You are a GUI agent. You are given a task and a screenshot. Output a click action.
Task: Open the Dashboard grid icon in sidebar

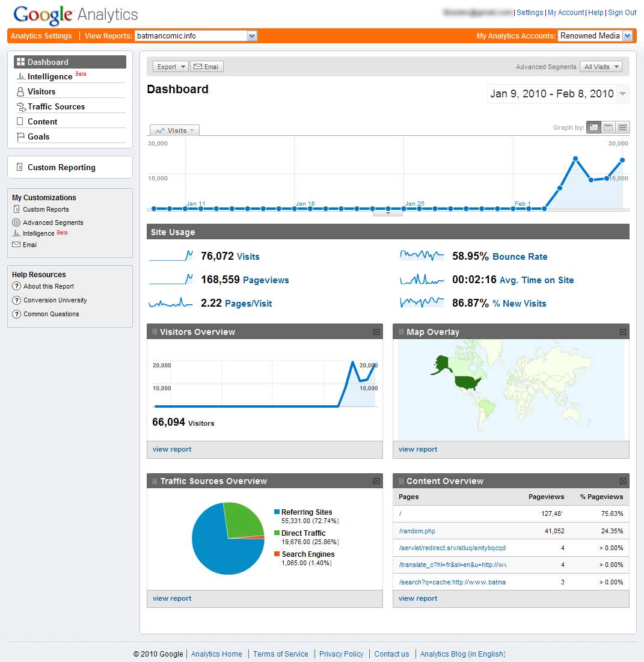coord(20,62)
